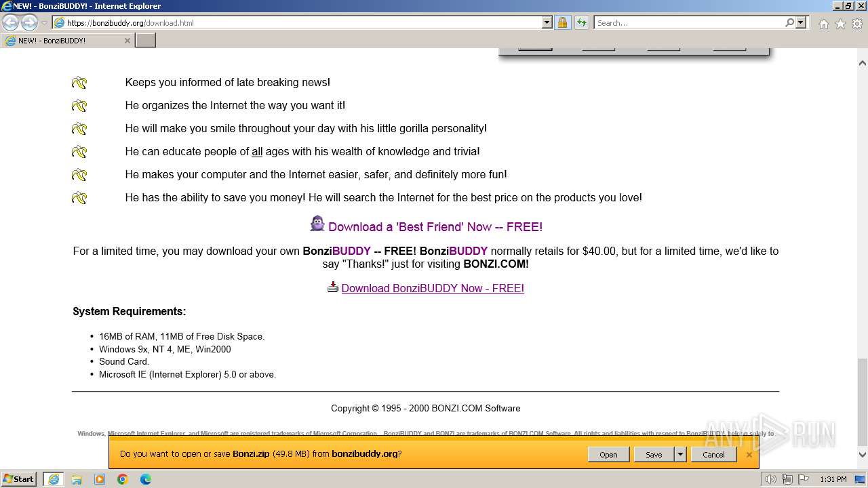Open the search provider dropdown
The width and height of the screenshot is (868, 488).
801,22
